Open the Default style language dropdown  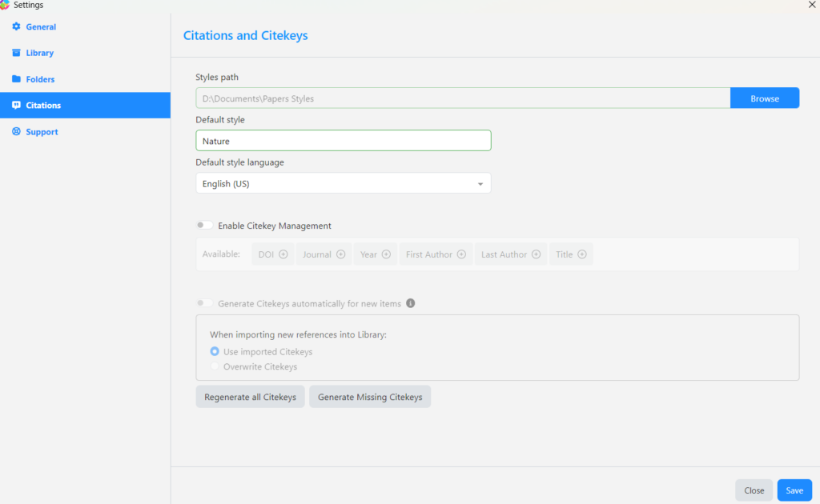(343, 184)
